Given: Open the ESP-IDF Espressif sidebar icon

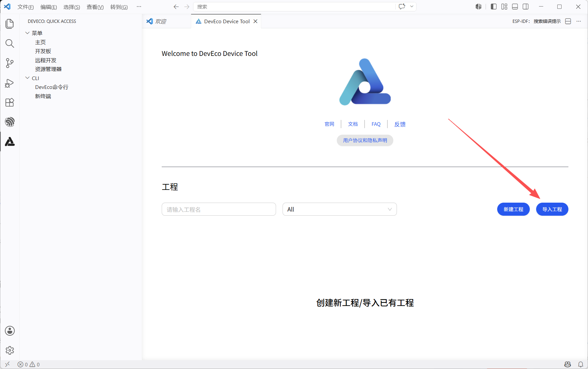Looking at the screenshot, I should 10,122.
